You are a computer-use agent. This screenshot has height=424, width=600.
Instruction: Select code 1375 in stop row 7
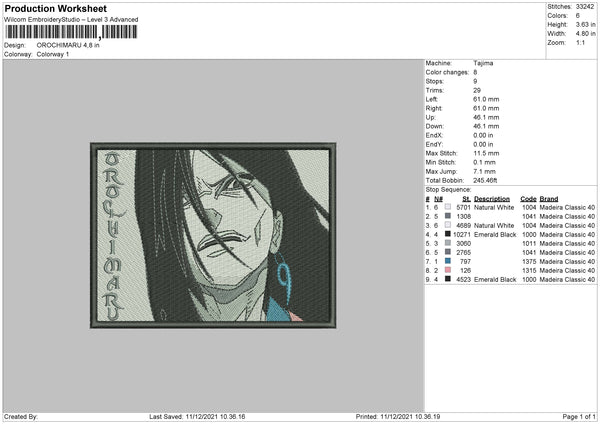point(529,262)
